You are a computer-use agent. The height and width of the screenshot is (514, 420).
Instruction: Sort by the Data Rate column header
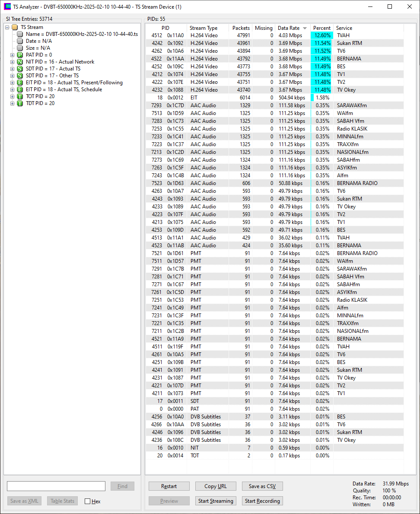(289, 28)
